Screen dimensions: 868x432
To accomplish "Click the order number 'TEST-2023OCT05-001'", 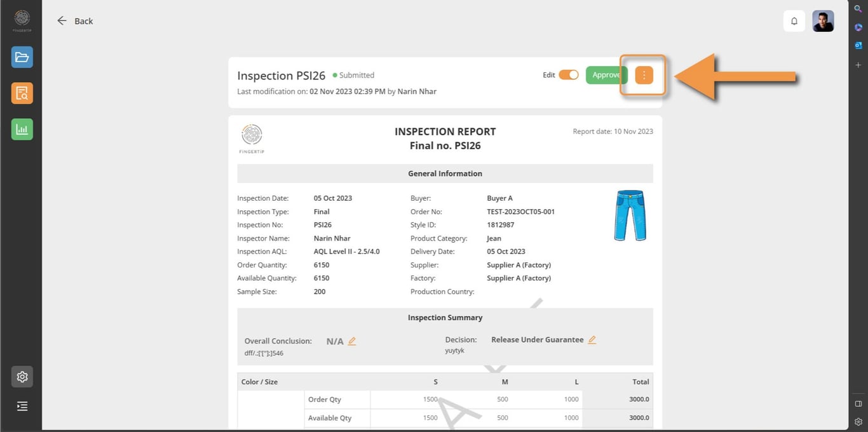I will point(520,212).
